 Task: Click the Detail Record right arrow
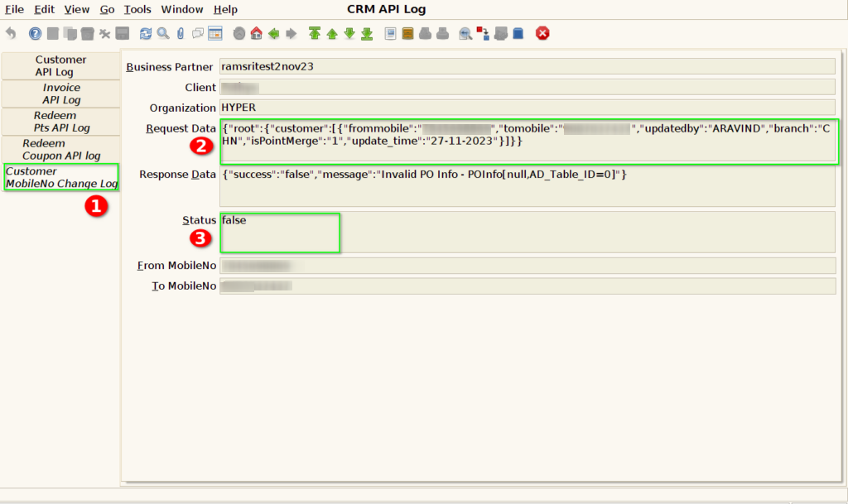point(291,33)
